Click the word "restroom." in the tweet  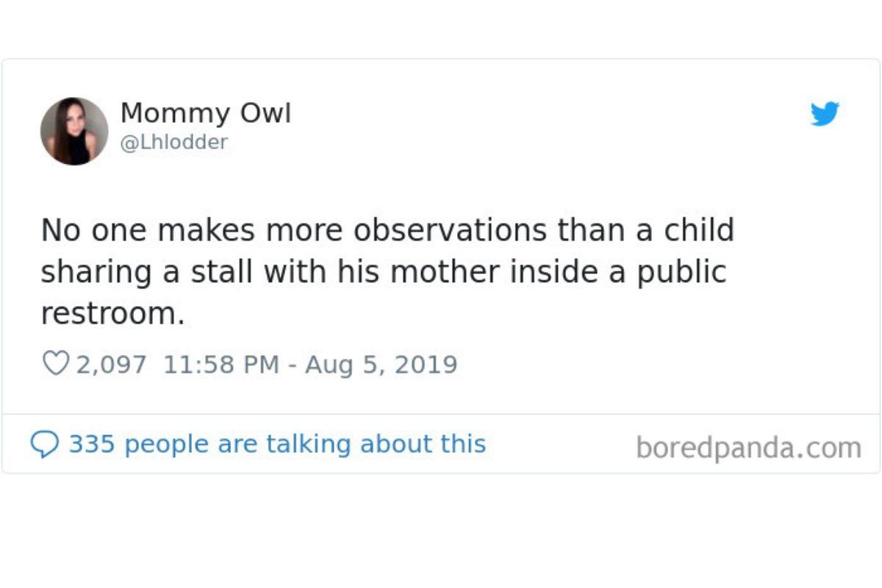click(x=112, y=314)
